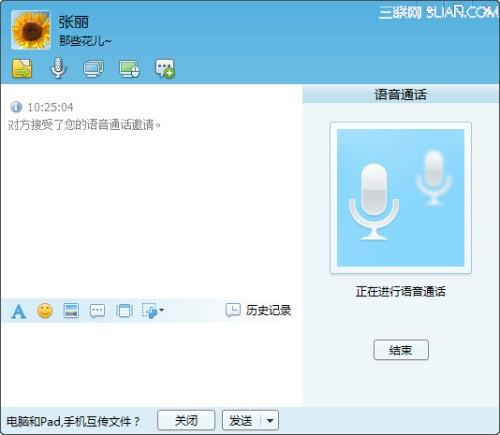Open the video chat monitors icon

coord(93,69)
